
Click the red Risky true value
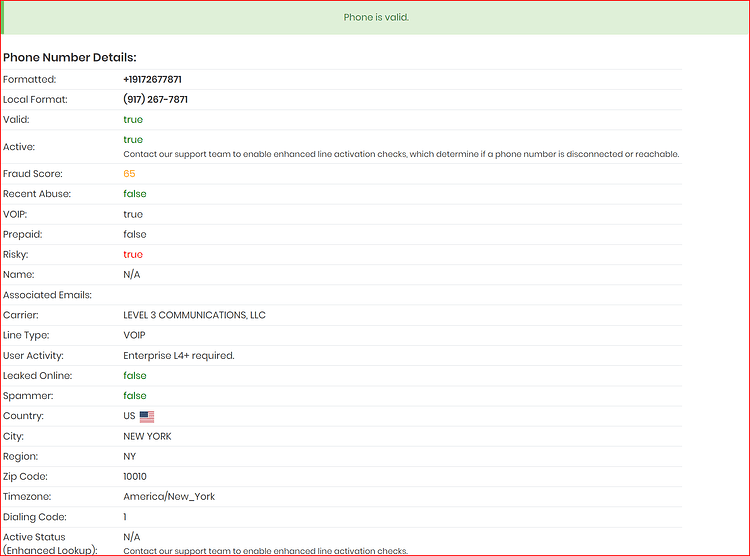[133, 255]
